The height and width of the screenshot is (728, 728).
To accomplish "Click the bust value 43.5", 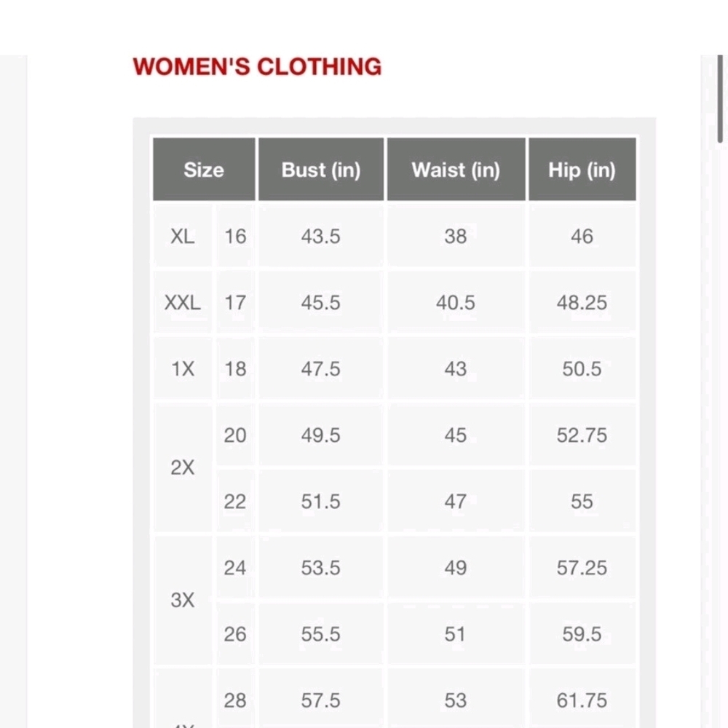I will (x=321, y=236).
